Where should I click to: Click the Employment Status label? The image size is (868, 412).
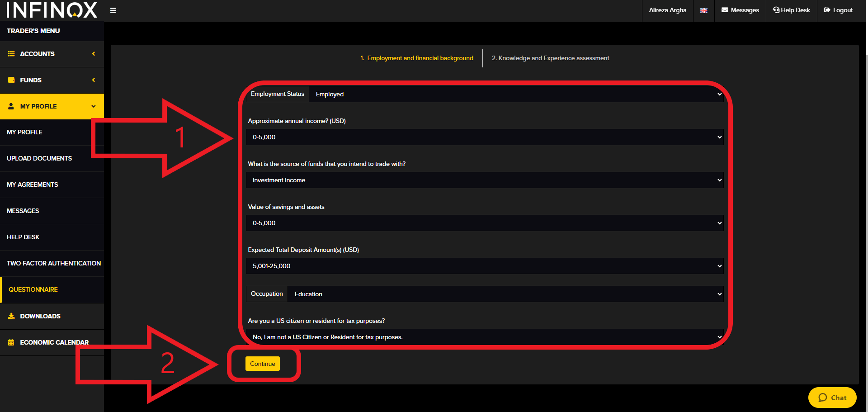pyautogui.click(x=278, y=94)
